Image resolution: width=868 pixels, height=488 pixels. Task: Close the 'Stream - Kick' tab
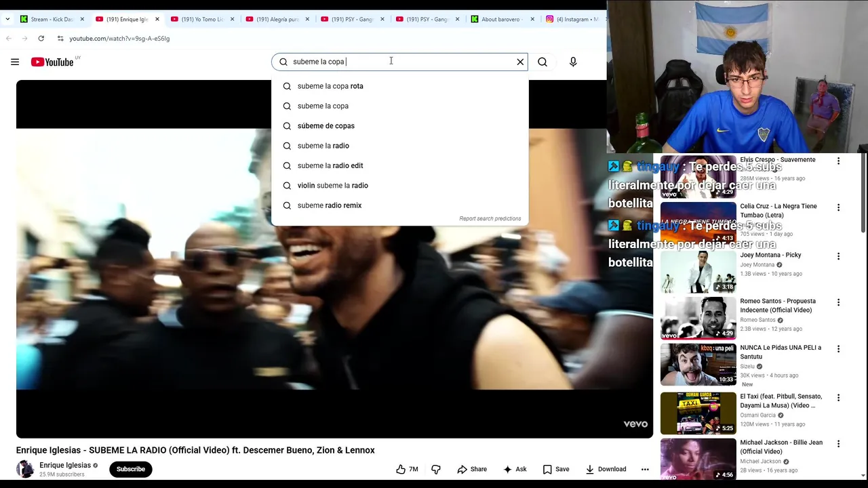point(82,19)
